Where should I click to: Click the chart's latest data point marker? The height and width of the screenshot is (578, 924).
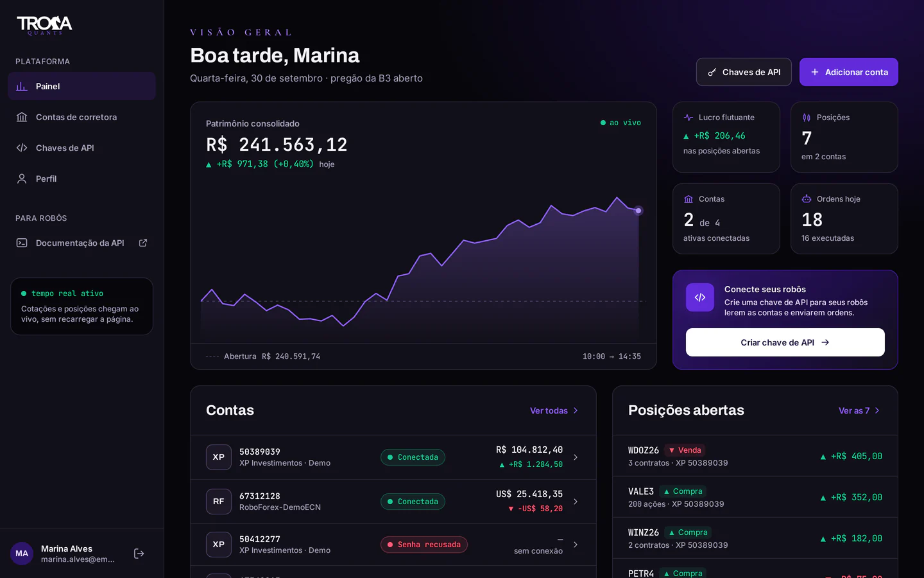point(638,211)
